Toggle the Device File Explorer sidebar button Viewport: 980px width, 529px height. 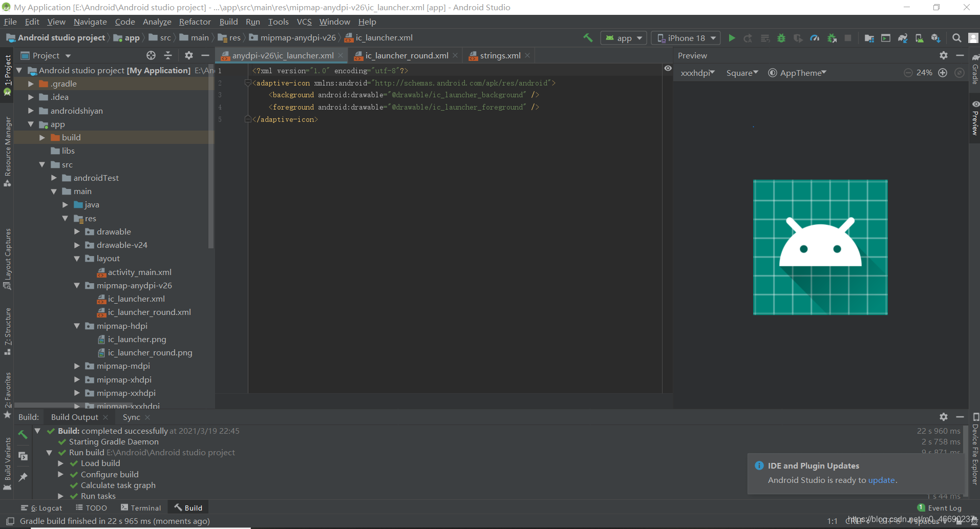click(x=975, y=449)
